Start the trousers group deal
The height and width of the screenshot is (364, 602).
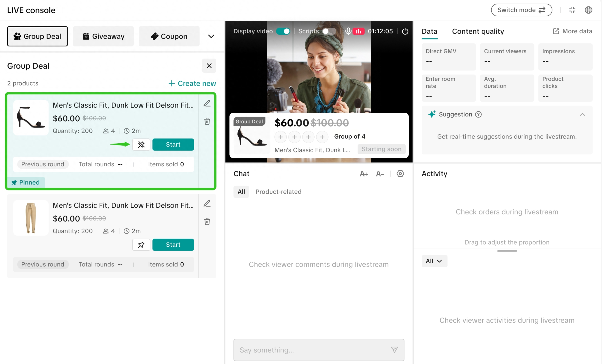[173, 245]
